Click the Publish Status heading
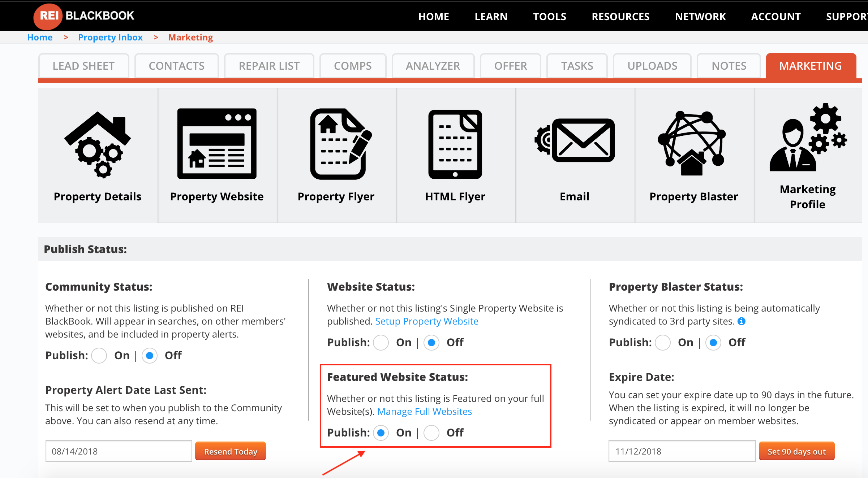The image size is (868, 478). coord(85,249)
